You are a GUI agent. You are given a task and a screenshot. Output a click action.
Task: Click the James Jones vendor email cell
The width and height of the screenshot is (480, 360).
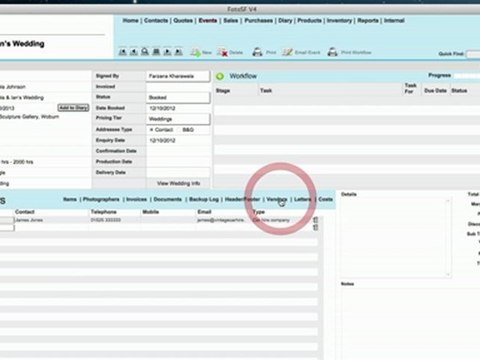pyautogui.click(x=221, y=220)
